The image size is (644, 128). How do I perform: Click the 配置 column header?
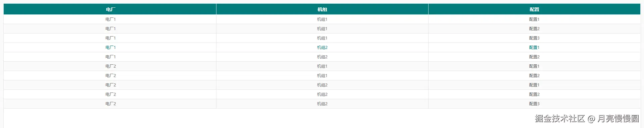coord(534,9)
